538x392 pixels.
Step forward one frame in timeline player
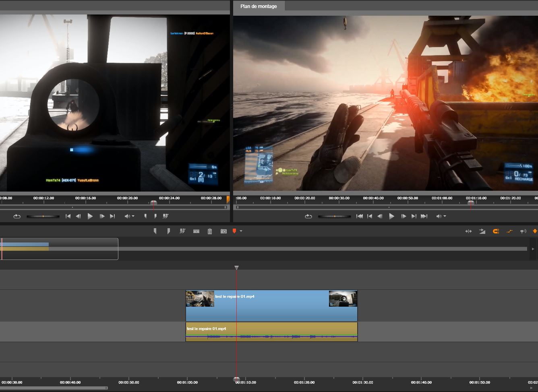(x=403, y=216)
